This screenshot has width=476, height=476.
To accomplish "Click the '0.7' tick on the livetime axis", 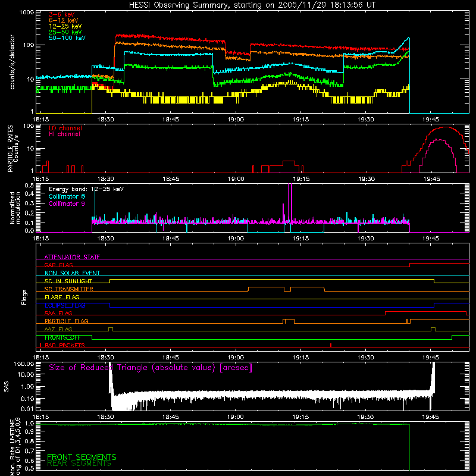I will pos(29,450).
